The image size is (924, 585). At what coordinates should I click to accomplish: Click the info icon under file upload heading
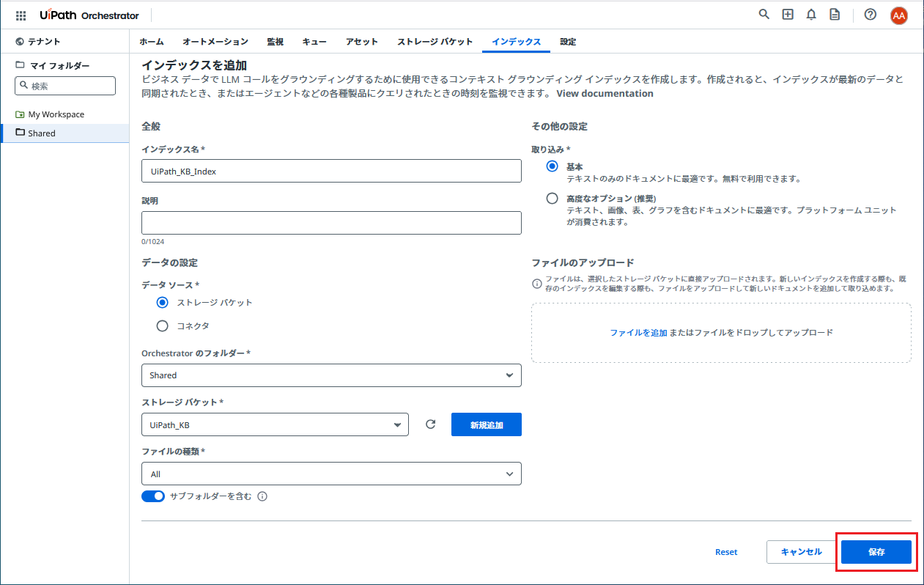(537, 284)
